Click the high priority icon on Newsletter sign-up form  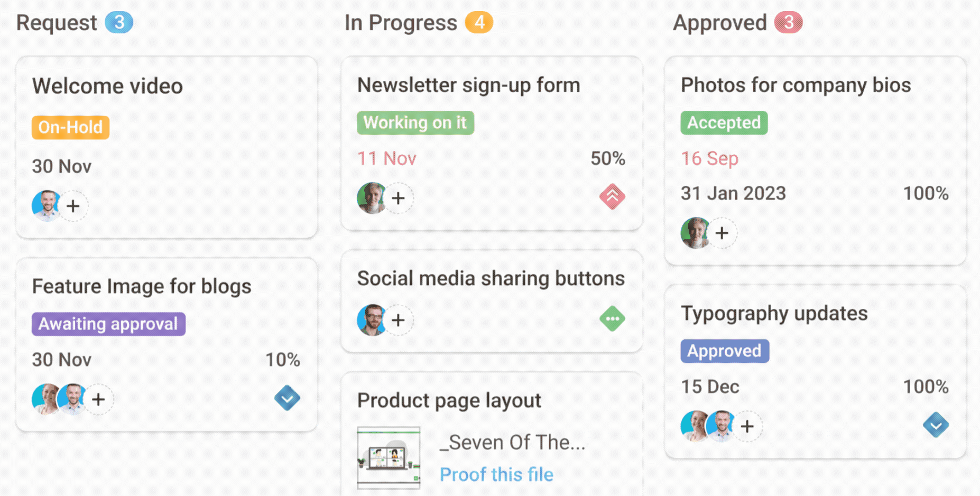point(612,198)
